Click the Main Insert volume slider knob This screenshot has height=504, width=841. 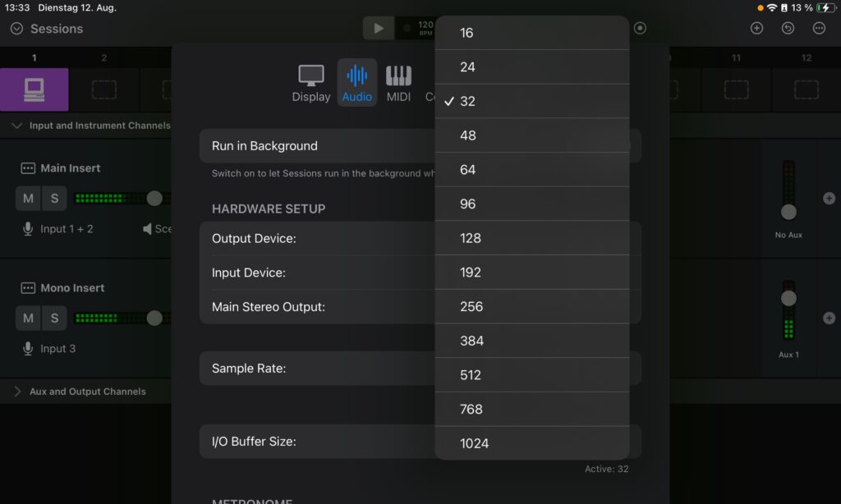click(154, 198)
